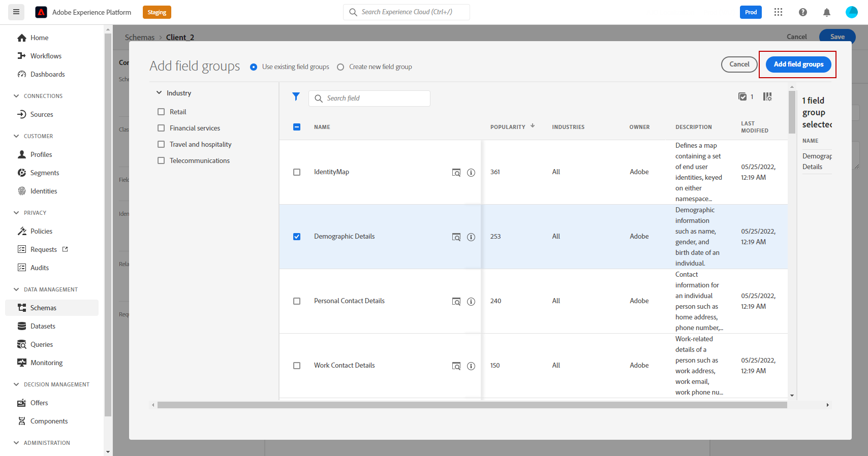The image size is (868, 456).
Task: Open the notifications bell
Action: (827, 12)
